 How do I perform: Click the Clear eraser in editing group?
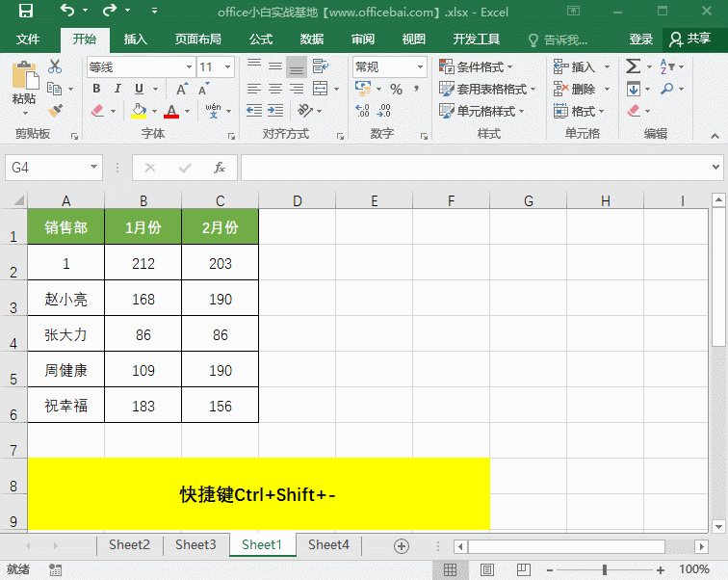[634, 111]
